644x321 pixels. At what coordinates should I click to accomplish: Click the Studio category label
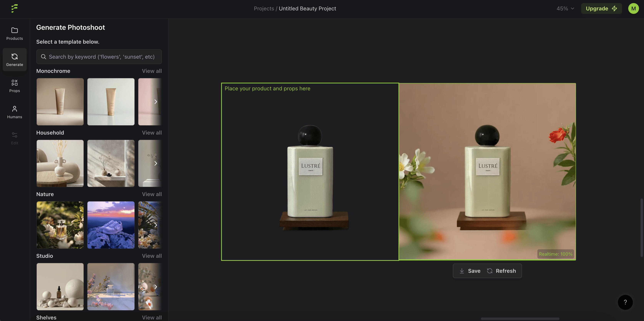click(45, 256)
